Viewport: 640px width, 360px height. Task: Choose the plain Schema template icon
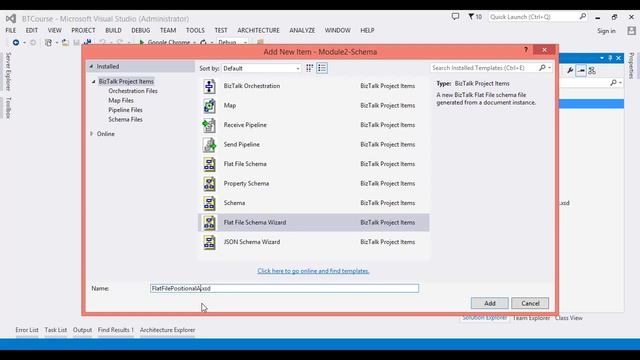(x=209, y=203)
